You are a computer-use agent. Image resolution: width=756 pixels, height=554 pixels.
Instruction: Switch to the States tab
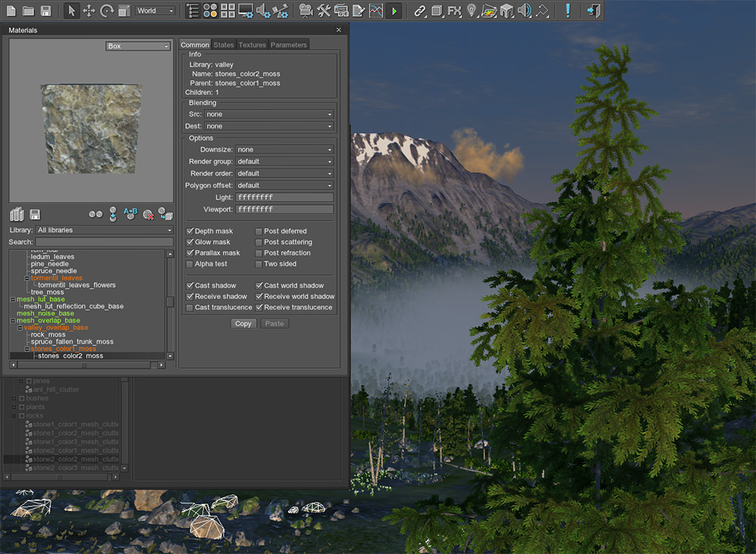224,45
